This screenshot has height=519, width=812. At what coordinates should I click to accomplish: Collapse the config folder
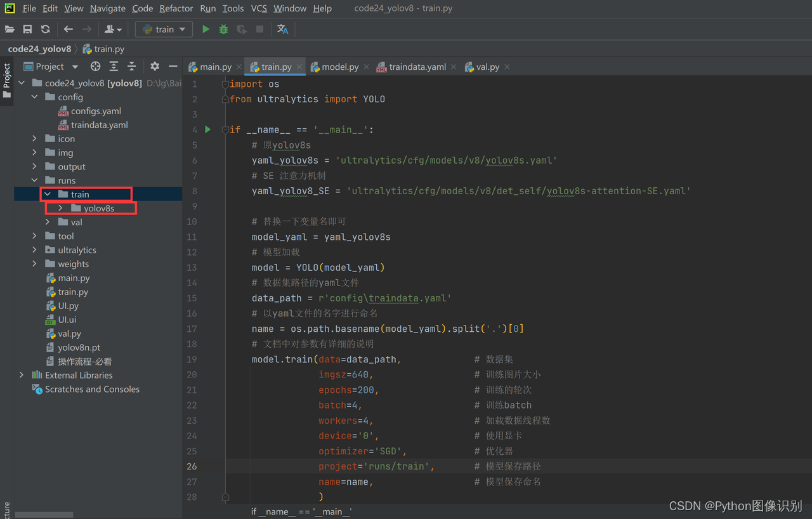[35, 97]
